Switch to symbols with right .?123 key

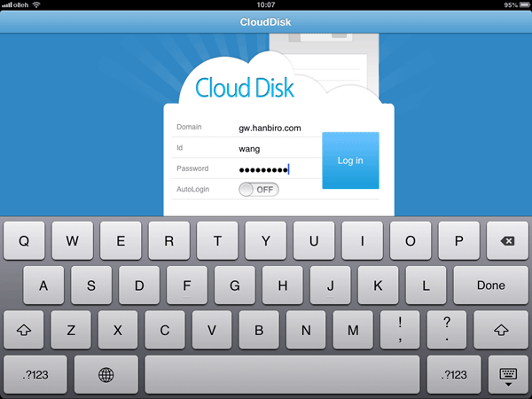pyautogui.click(x=453, y=375)
